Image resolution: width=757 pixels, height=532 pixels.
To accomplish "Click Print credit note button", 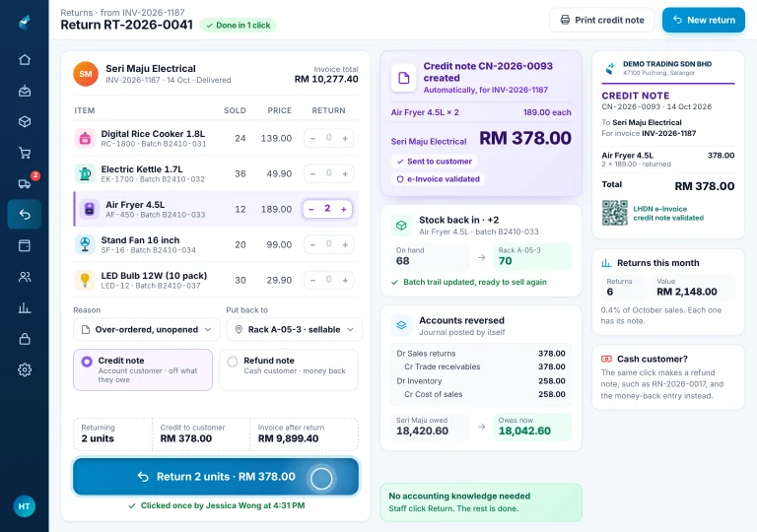I will click(x=602, y=21).
